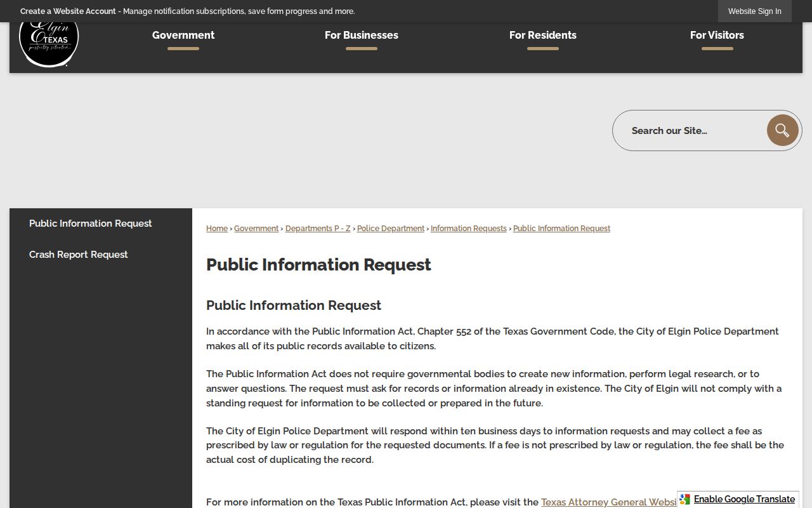Click the paragraph about ten business days
This screenshot has height=508, width=812.
(x=495, y=445)
